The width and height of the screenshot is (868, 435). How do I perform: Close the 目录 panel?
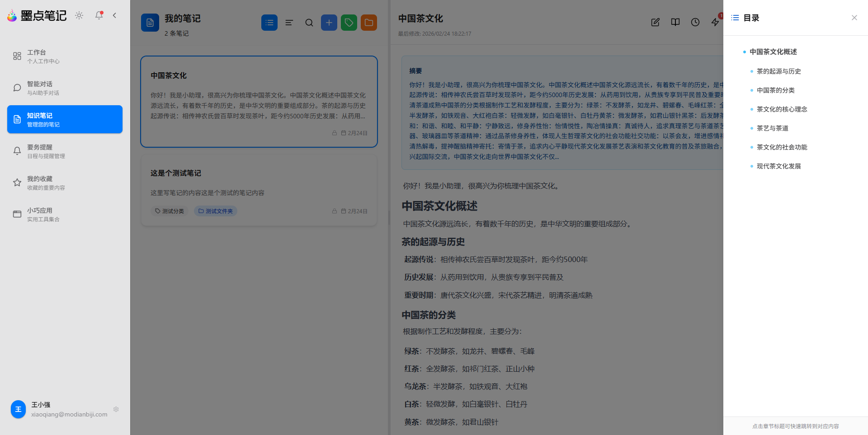tap(854, 17)
